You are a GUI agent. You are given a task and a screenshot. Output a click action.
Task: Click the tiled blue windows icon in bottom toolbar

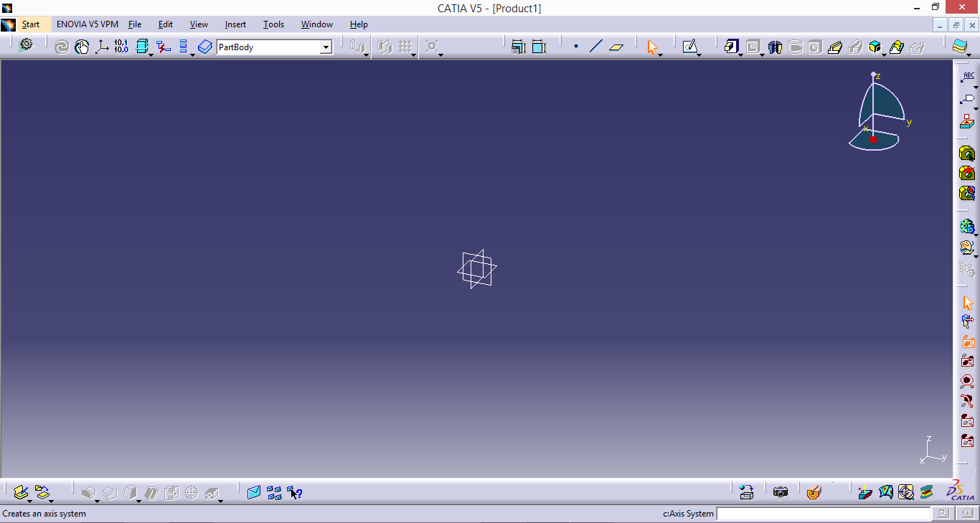(274, 493)
